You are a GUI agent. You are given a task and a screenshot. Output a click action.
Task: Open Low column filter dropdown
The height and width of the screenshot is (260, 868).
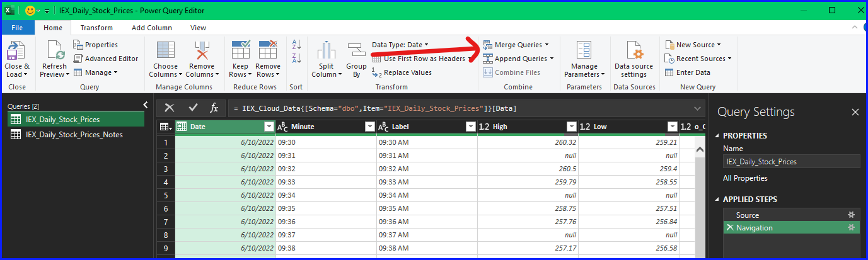[673, 127]
